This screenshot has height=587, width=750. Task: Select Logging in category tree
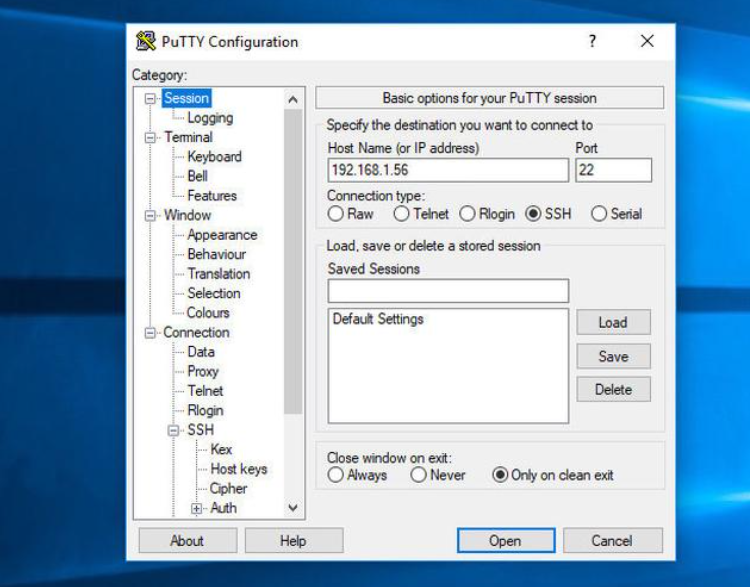pyautogui.click(x=210, y=118)
